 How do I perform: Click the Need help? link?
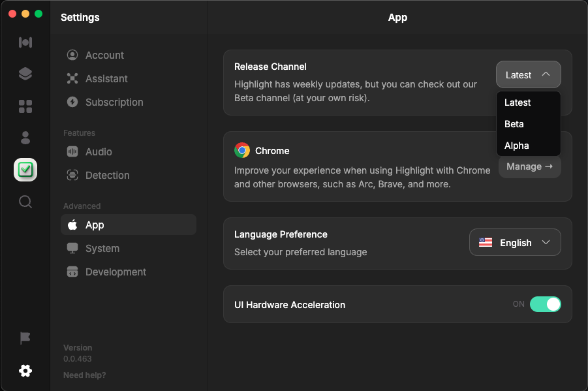click(x=84, y=375)
